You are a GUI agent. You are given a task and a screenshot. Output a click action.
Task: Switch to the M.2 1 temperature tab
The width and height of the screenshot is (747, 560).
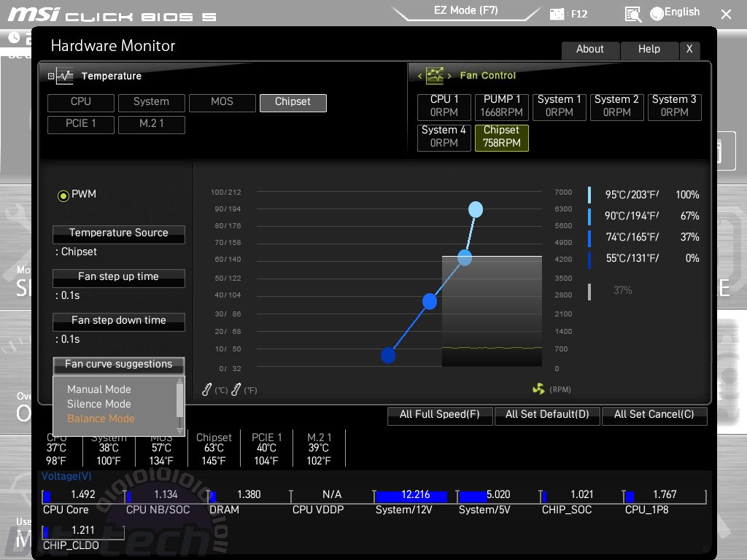click(152, 124)
